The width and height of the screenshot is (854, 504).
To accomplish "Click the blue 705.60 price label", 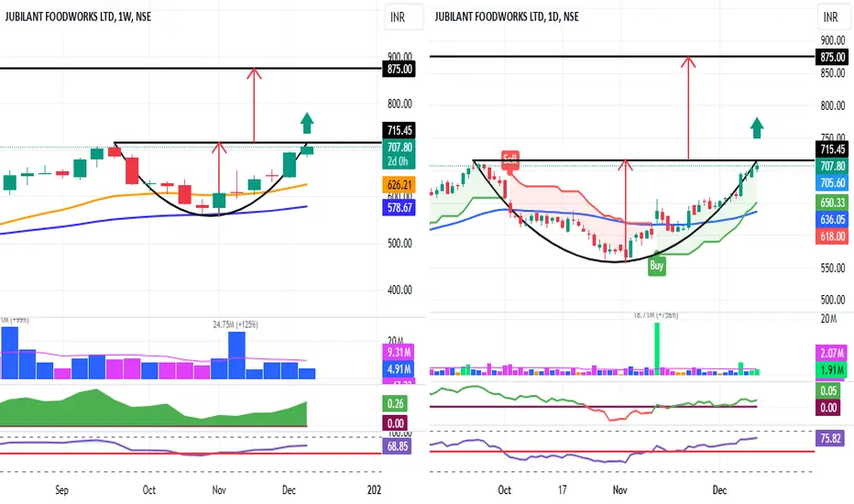I will (x=832, y=183).
